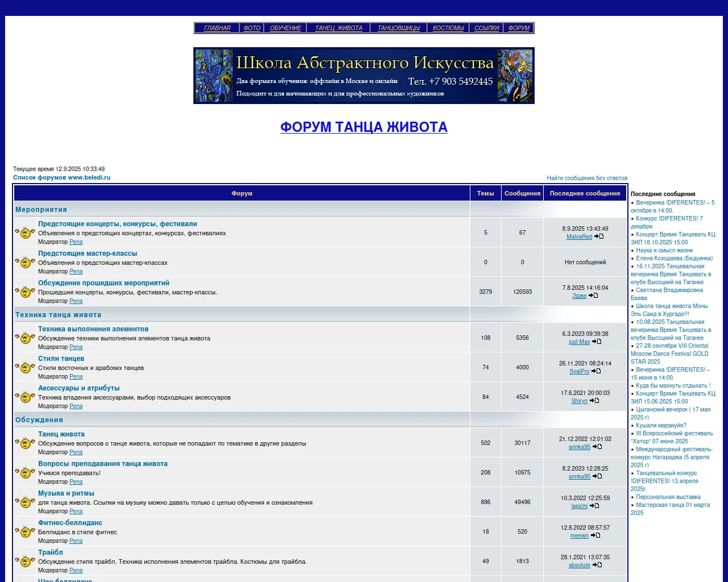The height and width of the screenshot is (582, 728).
Task: Click the status icon beside Музыка и ритмы
Action: (x=25, y=502)
